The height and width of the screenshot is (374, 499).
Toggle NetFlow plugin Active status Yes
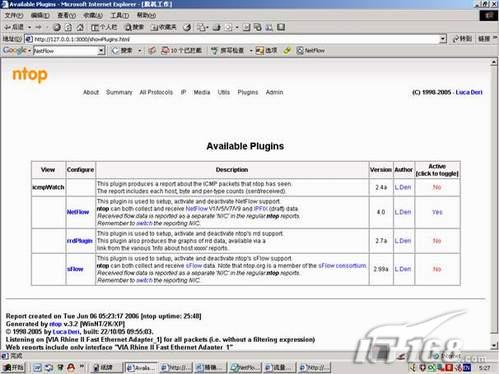[x=437, y=212]
